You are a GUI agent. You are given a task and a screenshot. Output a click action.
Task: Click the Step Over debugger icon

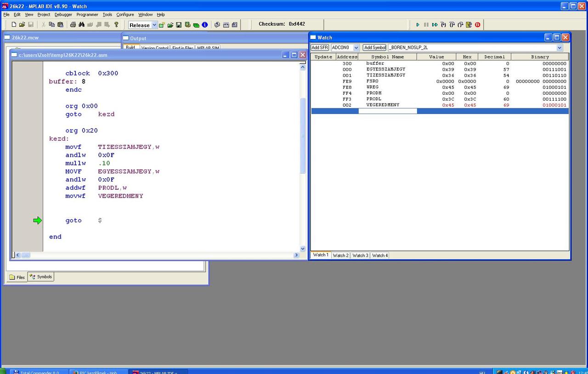pos(452,25)
